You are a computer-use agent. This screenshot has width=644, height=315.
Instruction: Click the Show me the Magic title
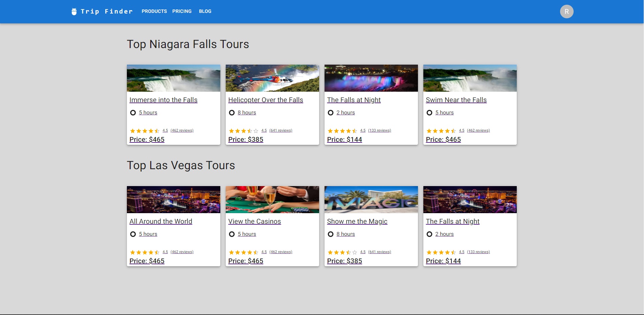[x=357, y=222]
